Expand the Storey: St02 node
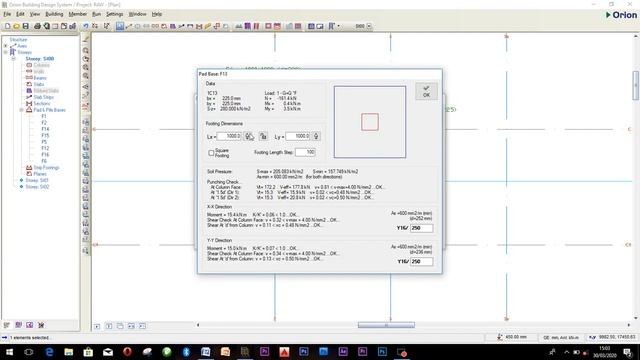The width and height of the screenshot is (640, 360). coord(21,187)
